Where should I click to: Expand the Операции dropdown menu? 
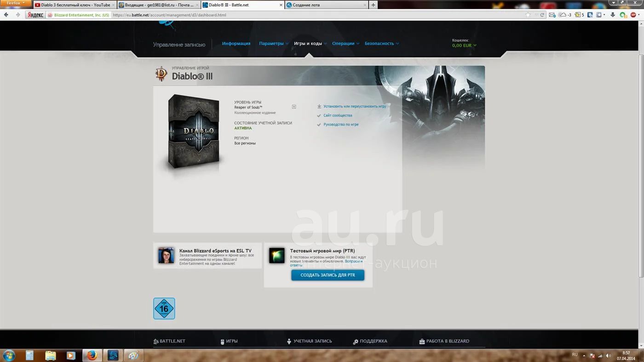pyautogui.click(x=345, y=44)
